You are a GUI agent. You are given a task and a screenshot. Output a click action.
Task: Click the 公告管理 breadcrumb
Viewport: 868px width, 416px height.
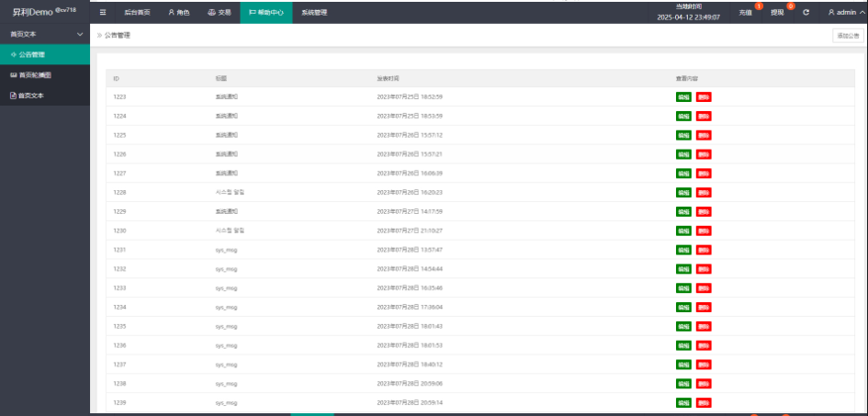coord(118,35)
